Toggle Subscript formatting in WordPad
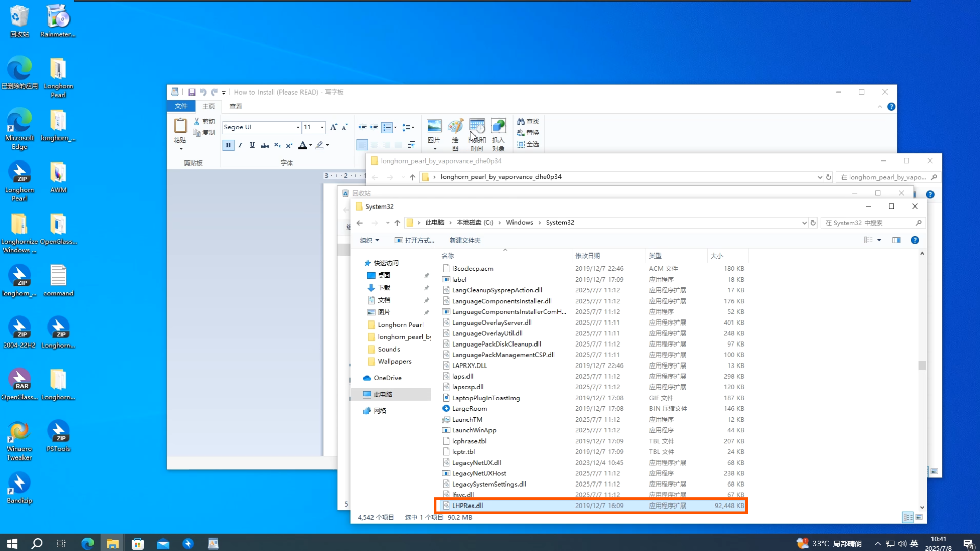 [277, 145]
